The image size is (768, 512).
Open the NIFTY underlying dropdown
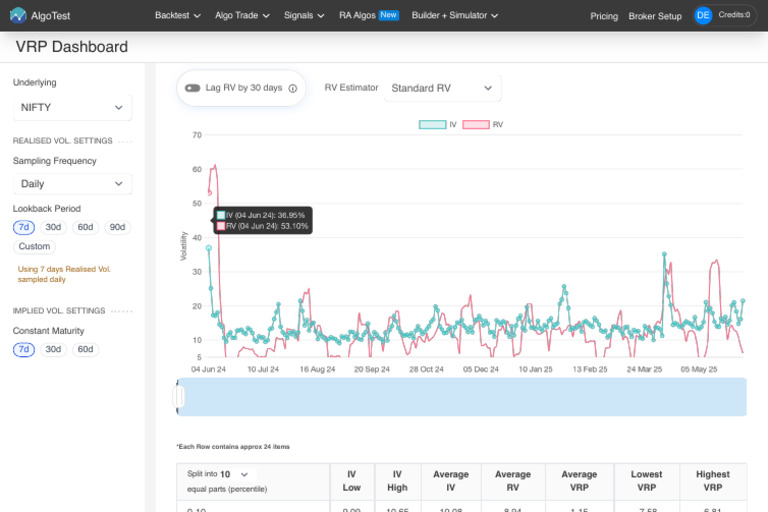(72, 108)
